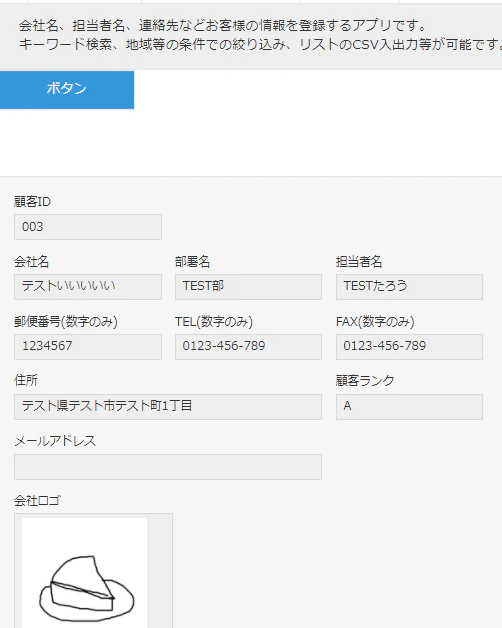Click the empty メールアドレス field
The image size is (502, 628).
168,467
